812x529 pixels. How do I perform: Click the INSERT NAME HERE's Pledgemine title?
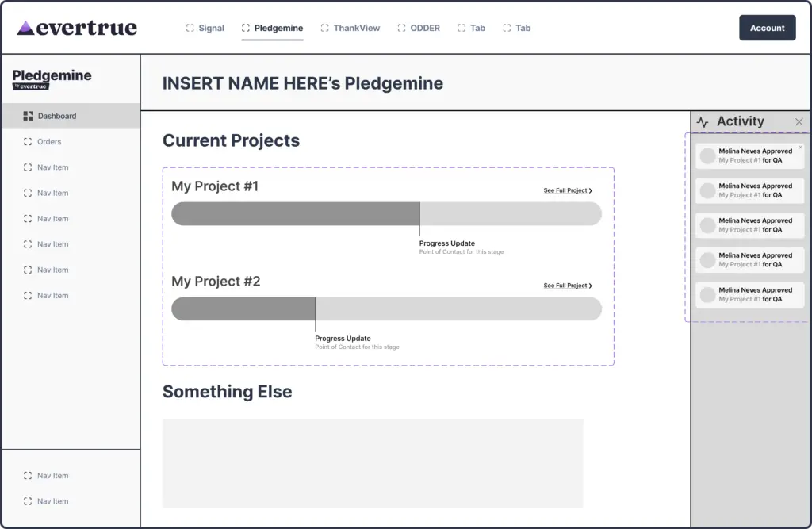303,83
